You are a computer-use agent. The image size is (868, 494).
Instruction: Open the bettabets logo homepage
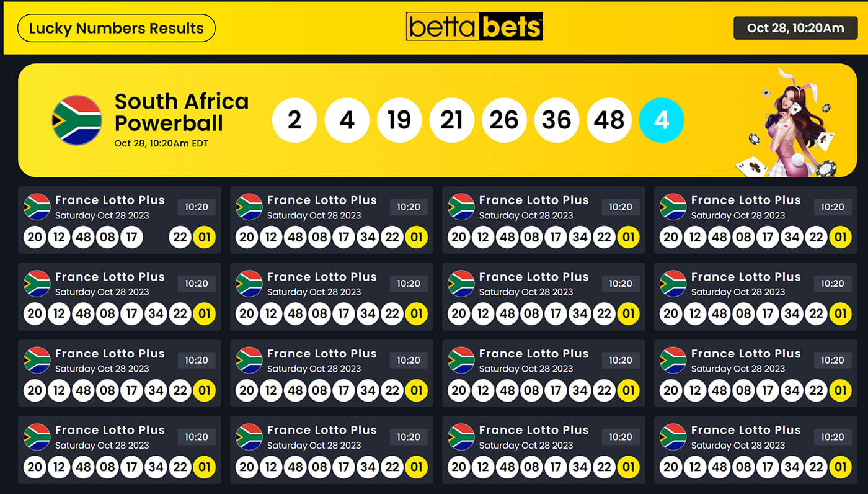pyautogui.click(x=474, y=27)
